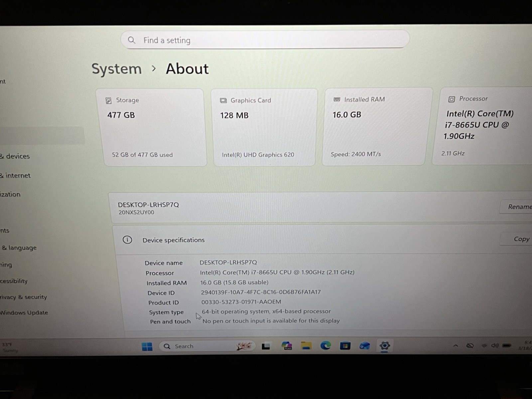Click the Settings gear taskbar icon
This screenshot has height=399, width=532.
pos(384,345)
